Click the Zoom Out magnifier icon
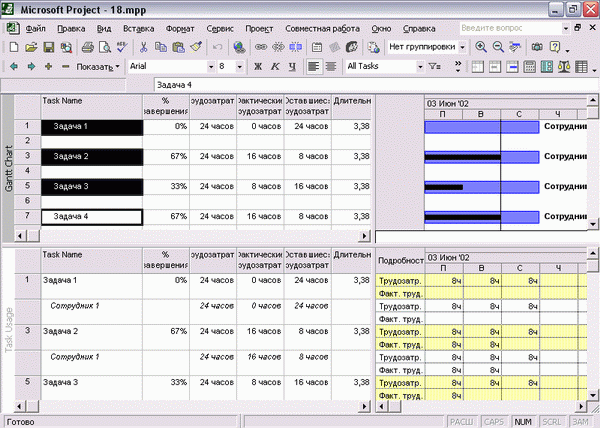Viewport: 600px width, 428px height. pyautogui.click(x=498, y=47)
